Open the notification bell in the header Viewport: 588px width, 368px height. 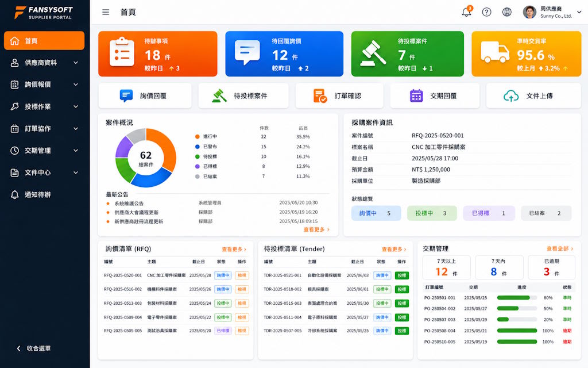click(x=466, y=11)
